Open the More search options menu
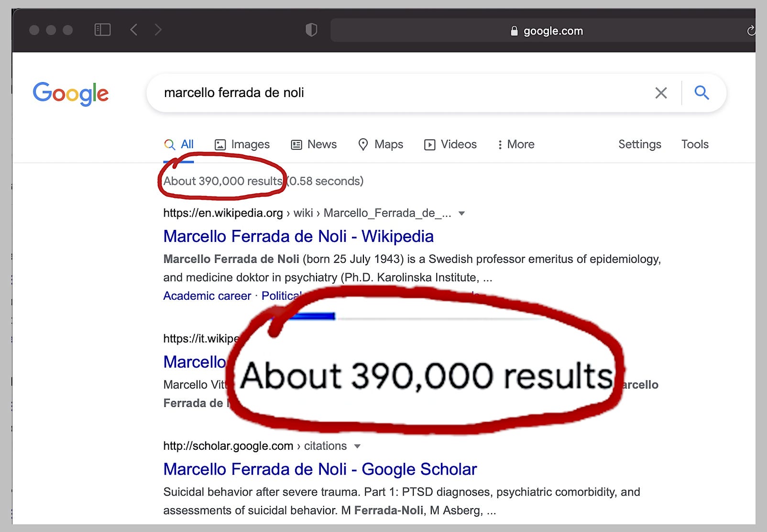The height and width of the screenshot is (532, 767). click(515, 144)
